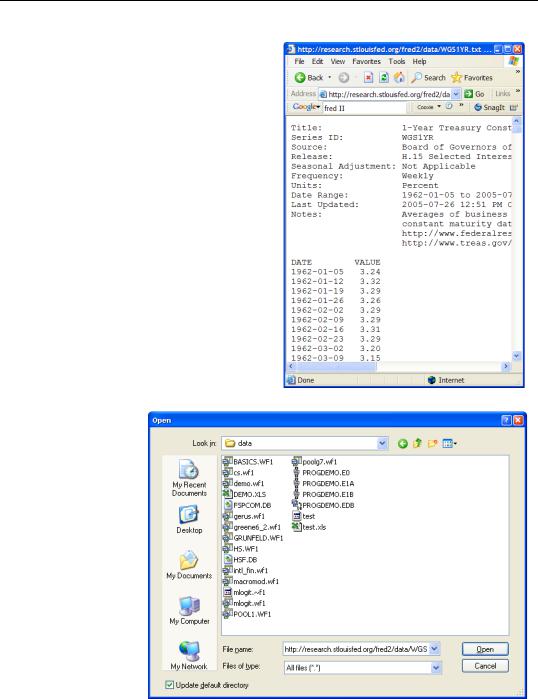Viewport: 538px width, 699px height.
Task: Go back to last folder in Open dialog
Action: pyautogui.click(x=402, y=444)
